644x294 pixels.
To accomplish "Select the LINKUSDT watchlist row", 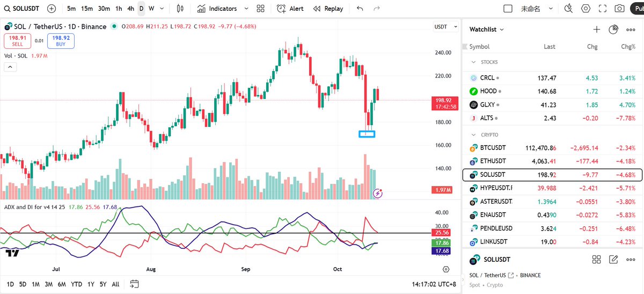I will click(x=552, y=242).
